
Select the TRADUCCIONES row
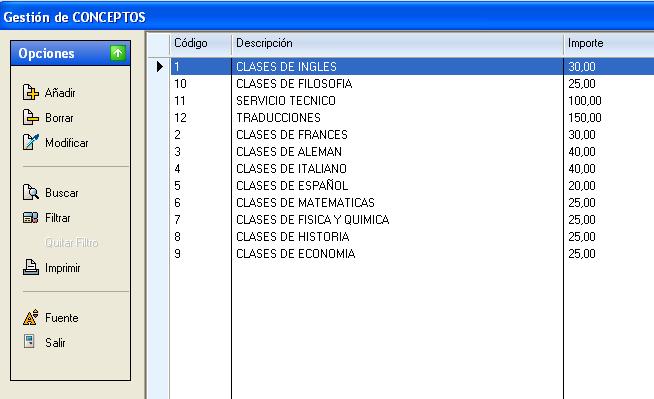click(412, 118)
